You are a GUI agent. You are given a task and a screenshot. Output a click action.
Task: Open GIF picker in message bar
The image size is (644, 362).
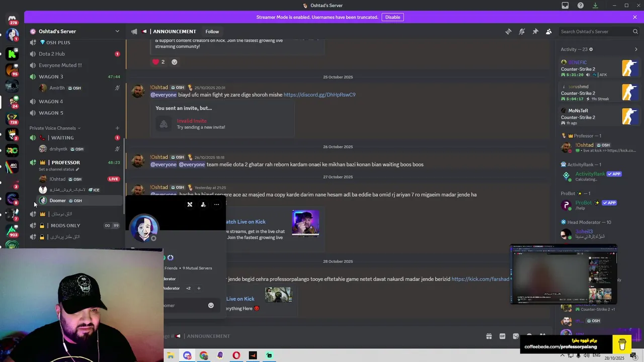coord(502,336)
